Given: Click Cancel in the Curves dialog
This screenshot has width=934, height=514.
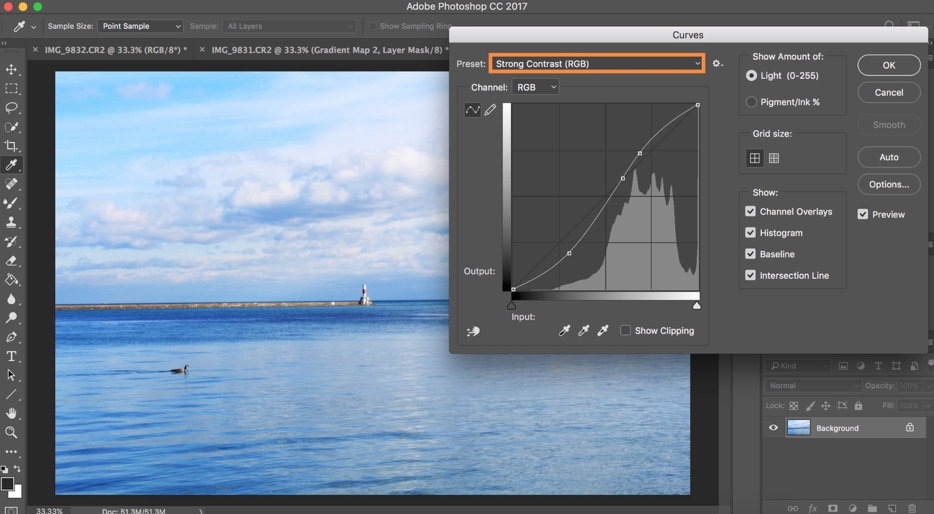Looking at the screenshot, I should (889, 92).
